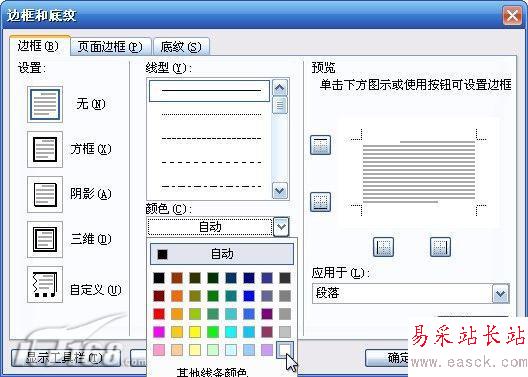This screenshot has height=377, width=528.
Task: Choose the magenta pink color swatch
Action: click(x=159, y=332)
